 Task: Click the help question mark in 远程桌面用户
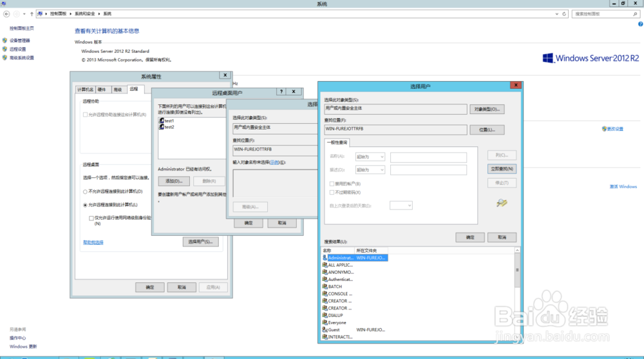[281, 92]
